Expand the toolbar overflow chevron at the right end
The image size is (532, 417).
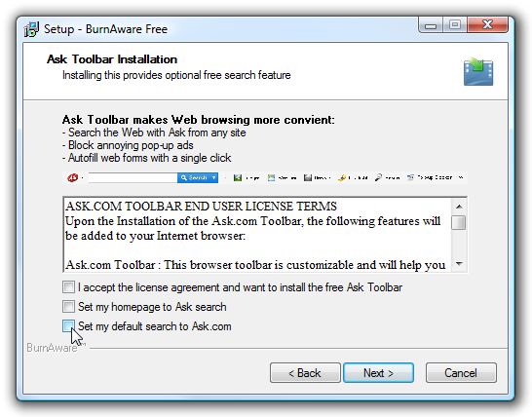pos(461,177)
